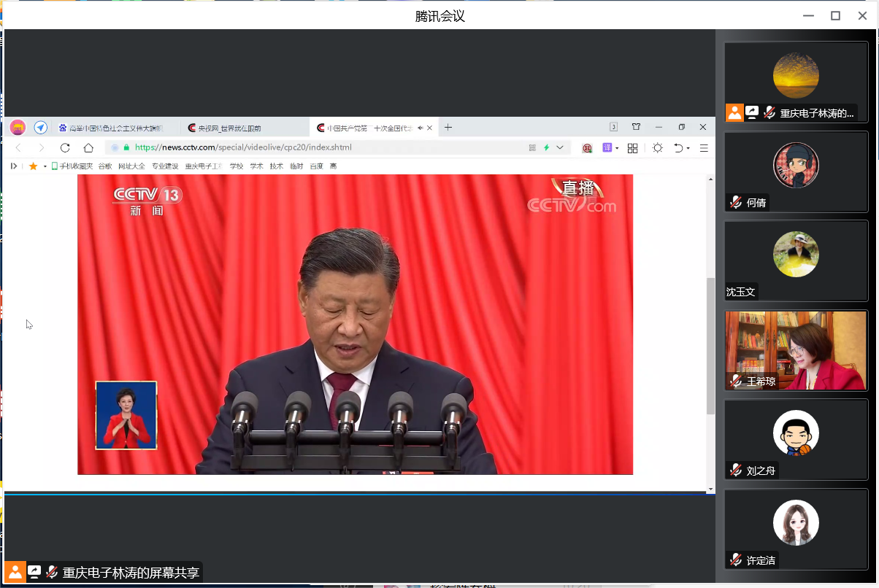Image resolution: width=879 pixels, height=588 pixels.
Task: Go to browser home page icon
Action: [x=88, y=148]
